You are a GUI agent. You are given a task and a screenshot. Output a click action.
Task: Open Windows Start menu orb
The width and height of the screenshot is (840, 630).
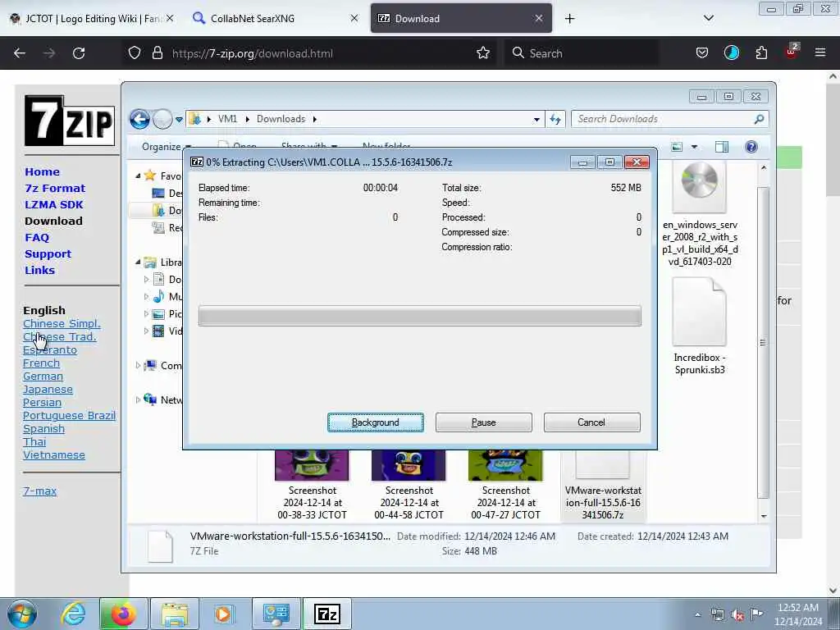[x=22, y=614]
